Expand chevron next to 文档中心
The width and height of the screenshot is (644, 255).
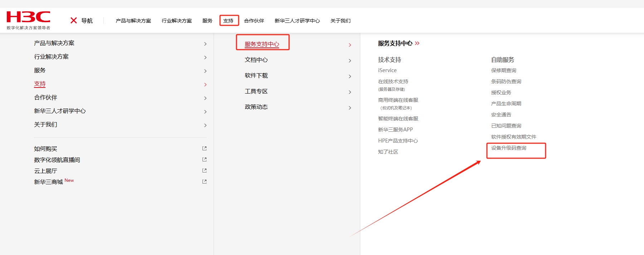pos(350,61)
